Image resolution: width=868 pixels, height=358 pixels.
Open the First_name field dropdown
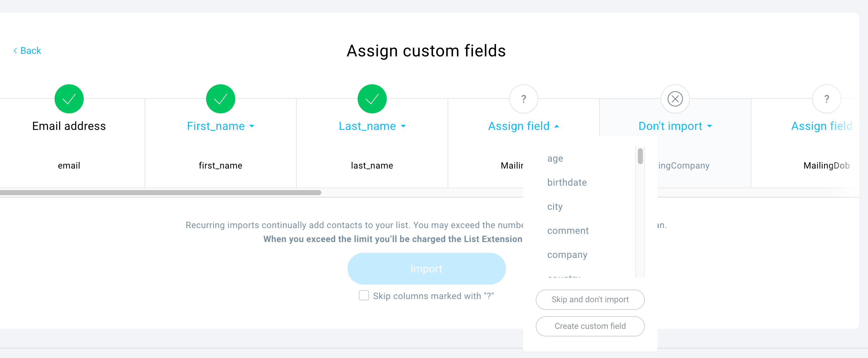pyautogui.click(x=220, y=126)
